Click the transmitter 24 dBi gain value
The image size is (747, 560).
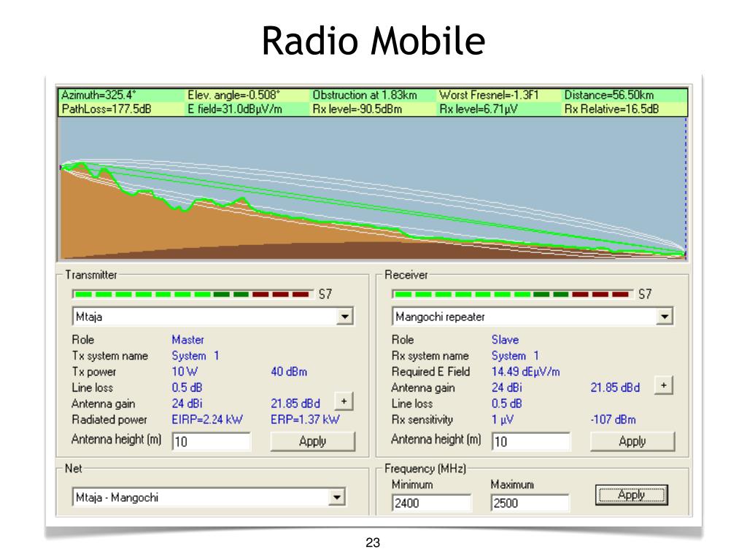click(187, 403)
